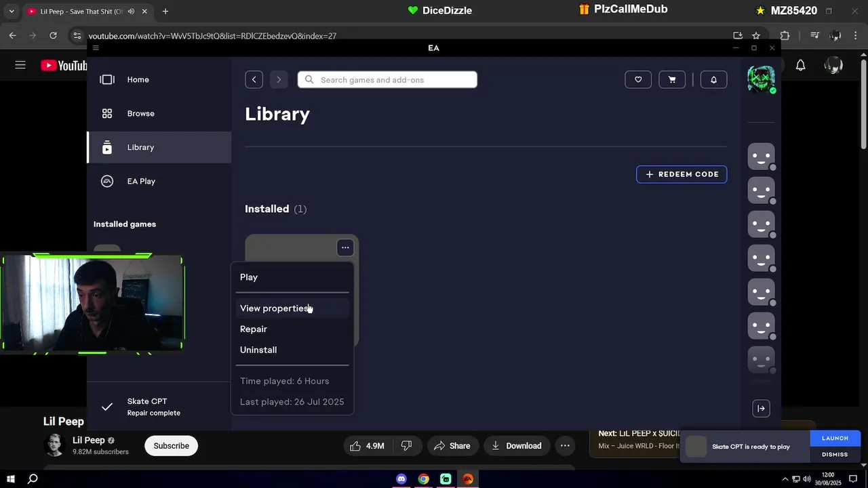Open the Lil Peep channel name link
This screenshot has height=488, width=868.
89,441
